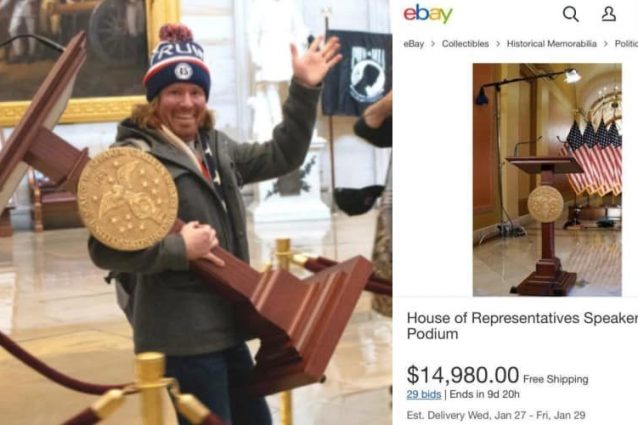The height and width of the screenshot is (425, 638).
Task: Open the account profile icon
Action: [x=608, y=14]
